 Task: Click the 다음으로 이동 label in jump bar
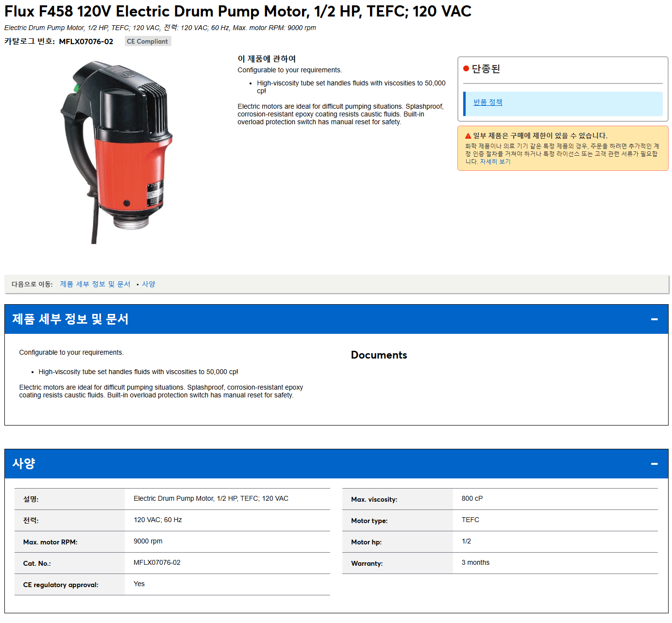32,284
